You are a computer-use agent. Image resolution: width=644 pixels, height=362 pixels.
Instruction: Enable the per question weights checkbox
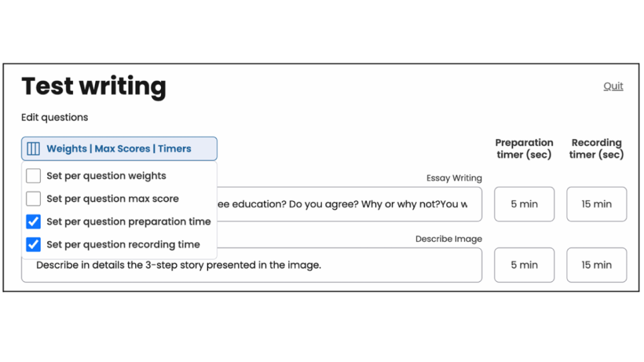33,176
